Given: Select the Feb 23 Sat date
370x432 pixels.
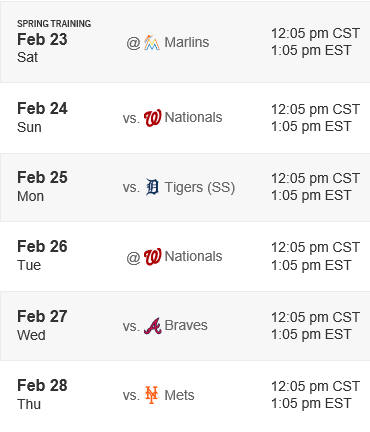Looking at the screenshot, I should pos(42,48).
